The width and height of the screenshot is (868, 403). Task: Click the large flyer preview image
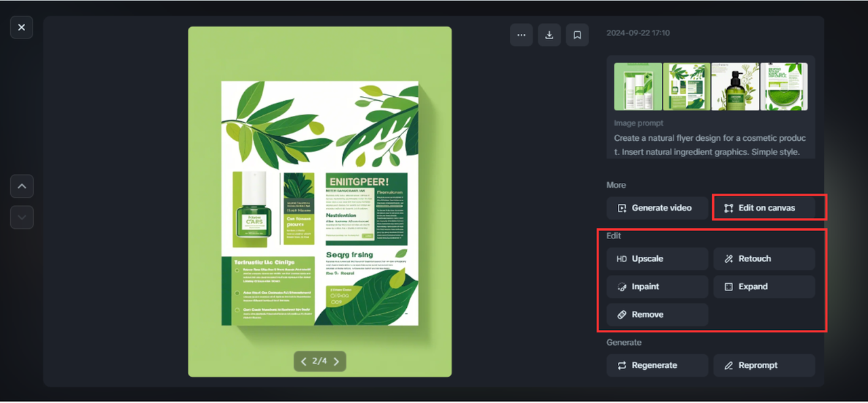(x=320, y=202)
